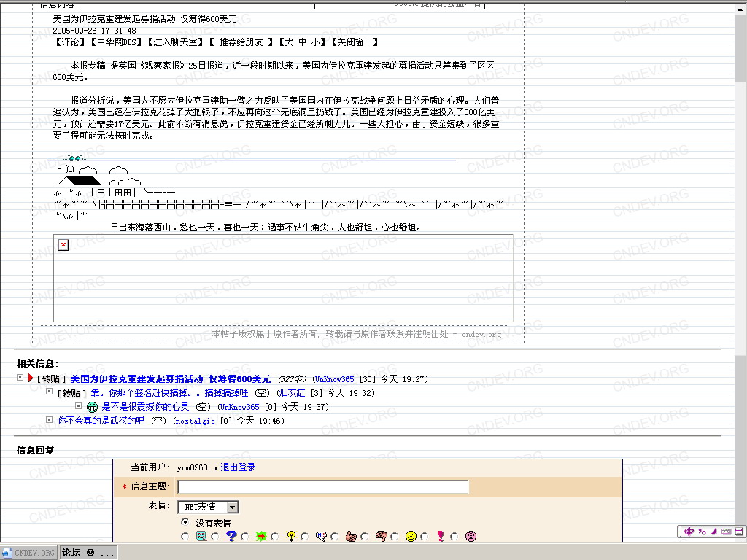Open the reply 你不会真的是武汉的吧
Image resolution: width=747 pixels, height=560 pixels.
tap(101, 421)
